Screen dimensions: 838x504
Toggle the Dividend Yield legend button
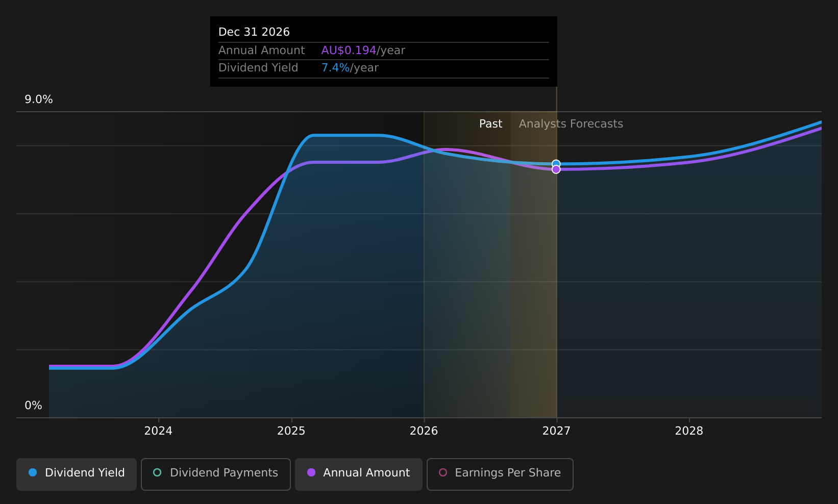click(x=77, y=474)
